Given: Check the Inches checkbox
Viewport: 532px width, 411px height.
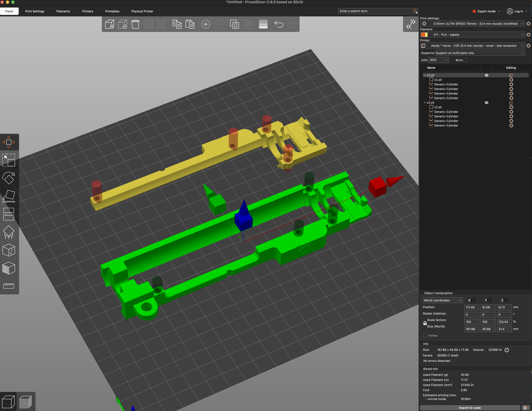Looking at the screenshot, I should tap(425, 336).
